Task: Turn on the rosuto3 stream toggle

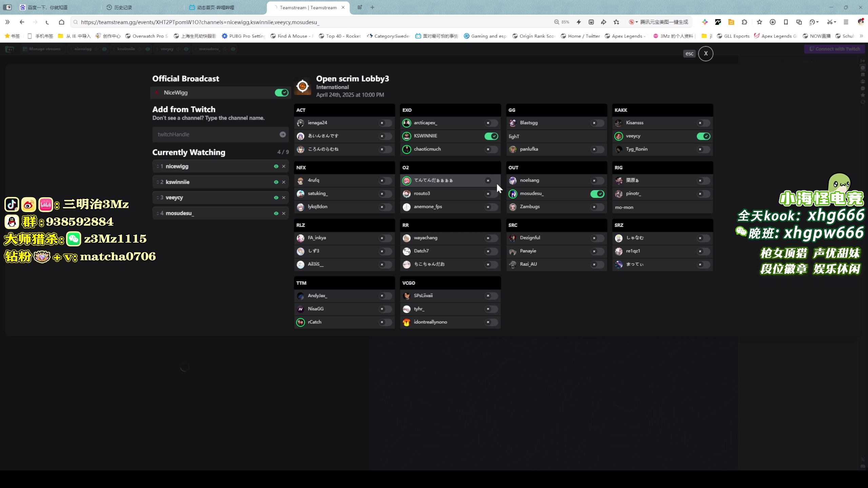Action: (491, 194)
